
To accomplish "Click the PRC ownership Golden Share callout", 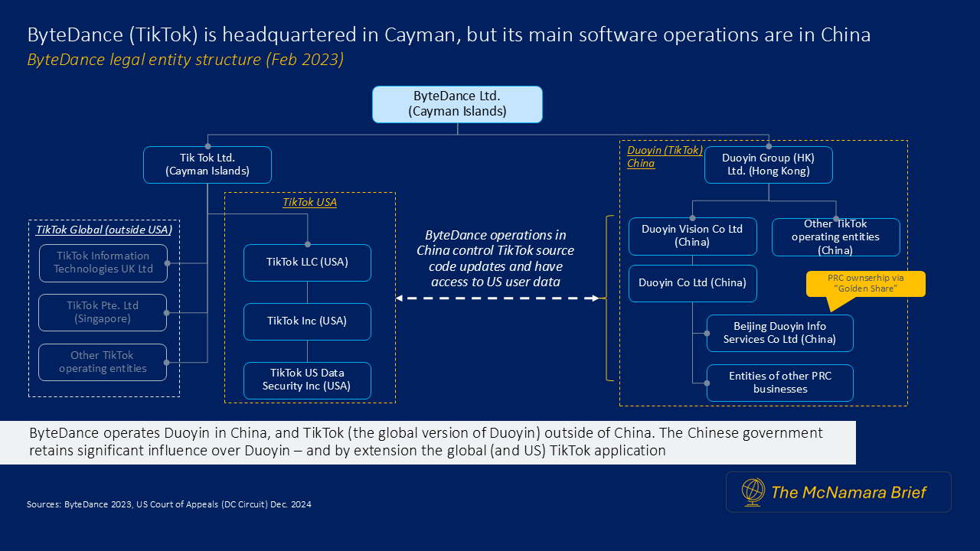I will pyautogui.click(x=866, y=284).
